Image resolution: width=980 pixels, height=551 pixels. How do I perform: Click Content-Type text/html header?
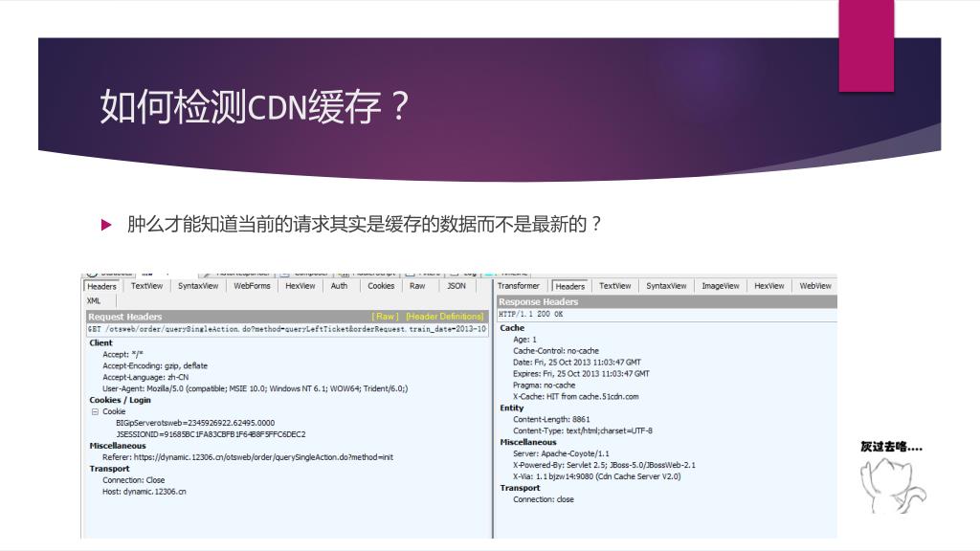(x=583, y=431)
